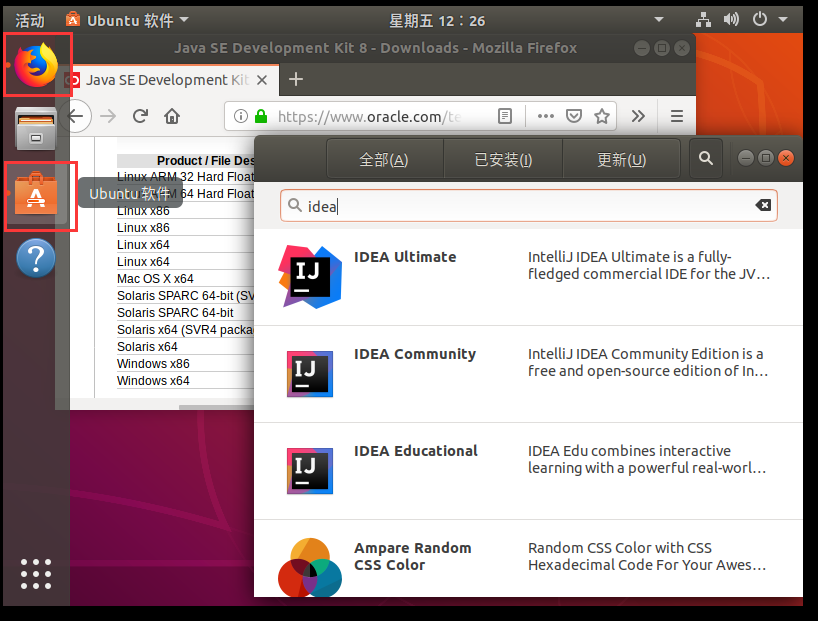Switch to the 全部(A) tab
The image size is (818, 621).
click(x=384, y=159)
